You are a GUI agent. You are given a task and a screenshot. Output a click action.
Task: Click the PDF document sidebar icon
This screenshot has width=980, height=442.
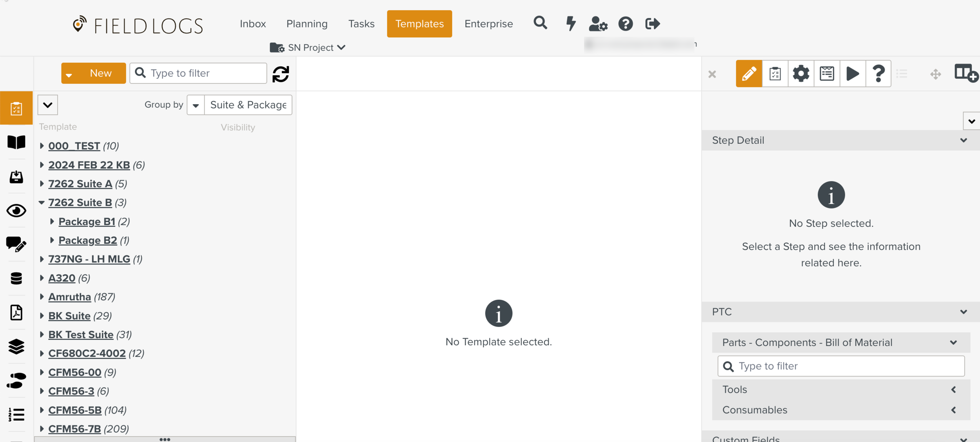point(16,312)
